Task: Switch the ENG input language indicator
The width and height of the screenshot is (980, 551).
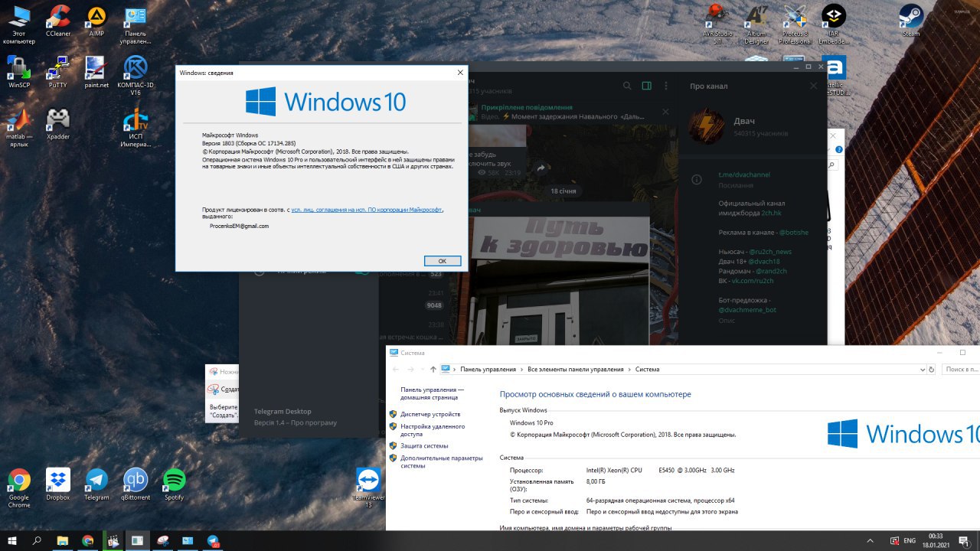Action: click(910, 540)
